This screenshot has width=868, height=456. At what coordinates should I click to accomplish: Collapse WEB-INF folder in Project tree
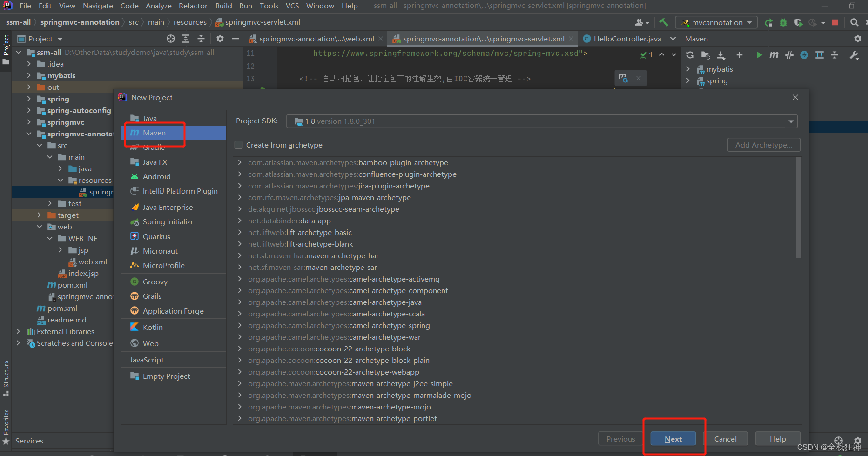point(50,238)
